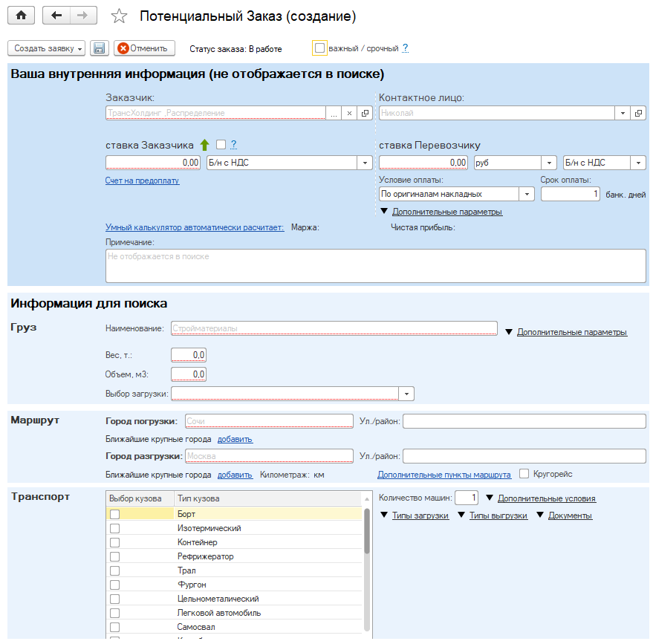
Task: Navigate forward with the right arrow
Action: pos(83,16)
